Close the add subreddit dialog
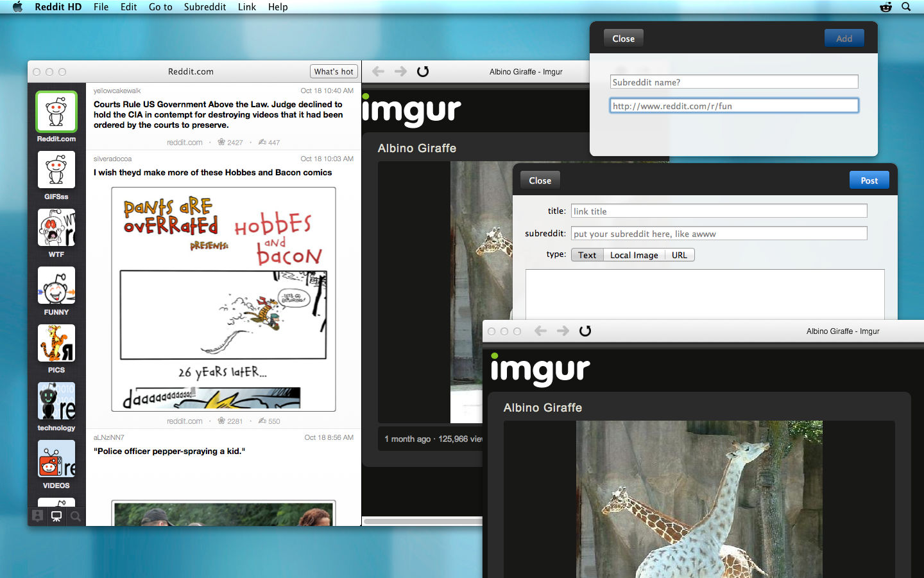Image resolution: width=924 pixels, height=578 pixels. 623,39
